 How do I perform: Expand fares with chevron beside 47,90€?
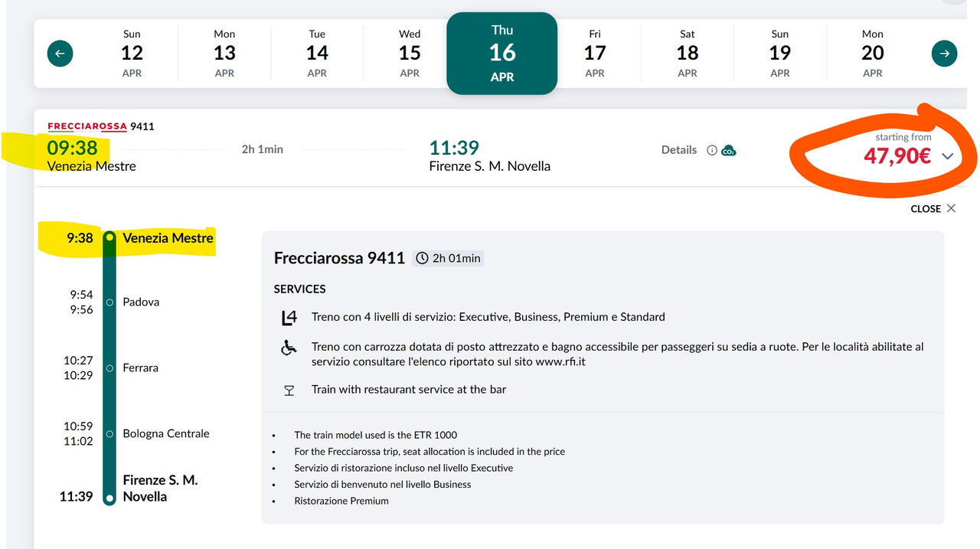[947, 156]
